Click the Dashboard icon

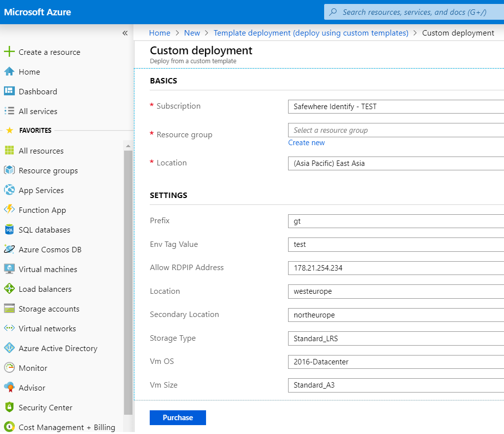[9, 91]
